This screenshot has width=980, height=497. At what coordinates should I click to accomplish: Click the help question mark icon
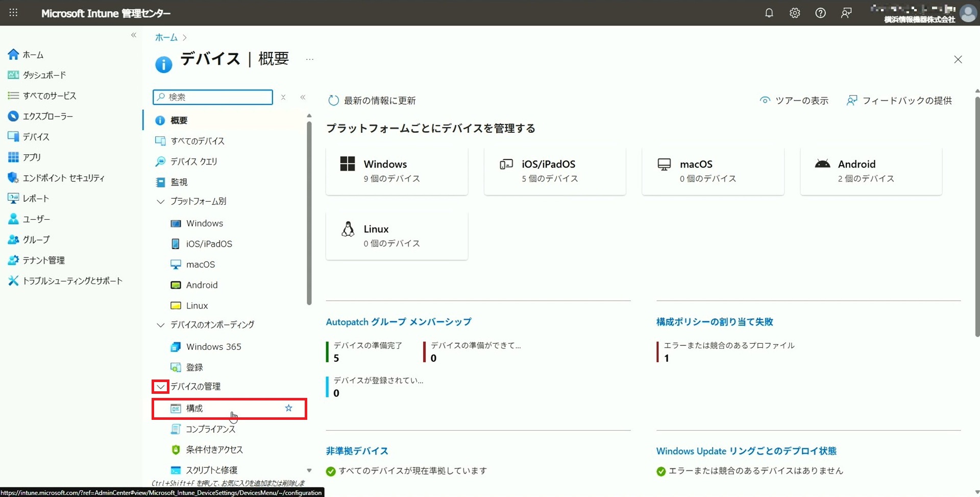(820, 13)
